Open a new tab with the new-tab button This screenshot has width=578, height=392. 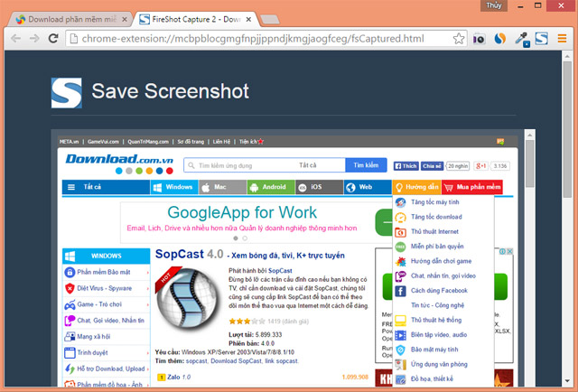pos(270,20)
